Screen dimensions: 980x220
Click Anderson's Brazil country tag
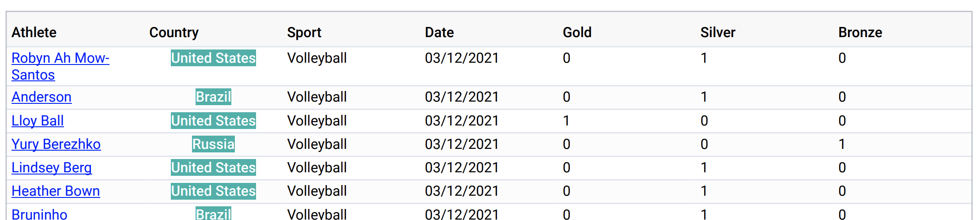(x=213, y=97)
